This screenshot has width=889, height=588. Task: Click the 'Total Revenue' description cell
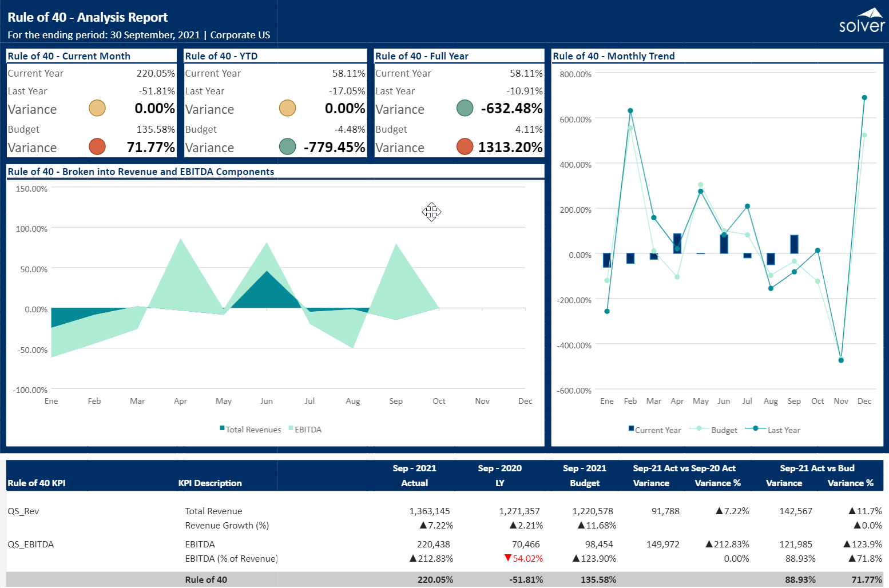pyautogui.click(x=213, y=511)
